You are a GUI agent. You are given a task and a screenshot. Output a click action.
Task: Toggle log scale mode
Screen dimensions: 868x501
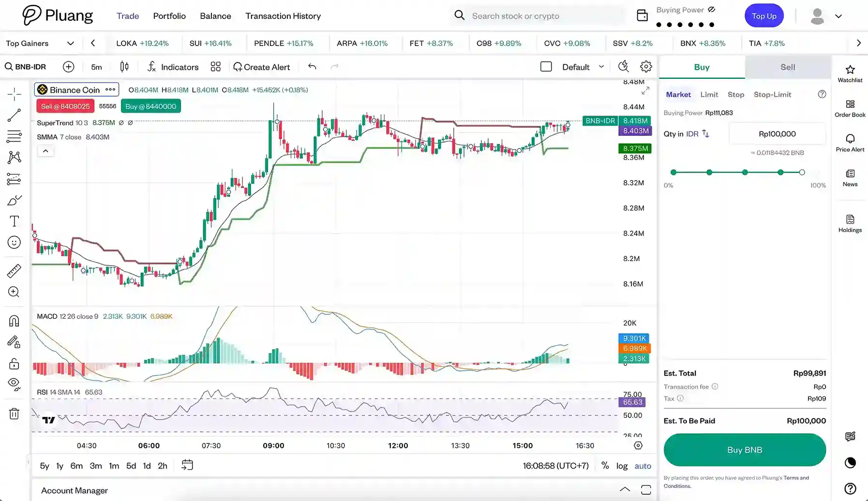(x=622, y=466)
